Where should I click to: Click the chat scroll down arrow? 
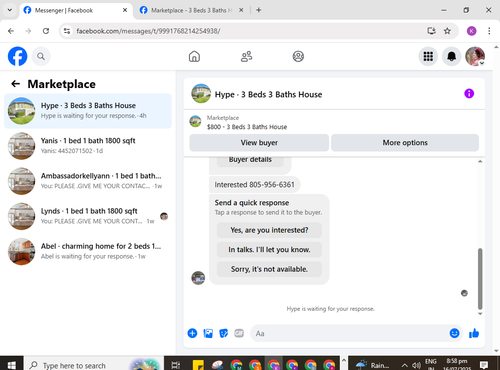pyautogui.click(x=480, y=314)
